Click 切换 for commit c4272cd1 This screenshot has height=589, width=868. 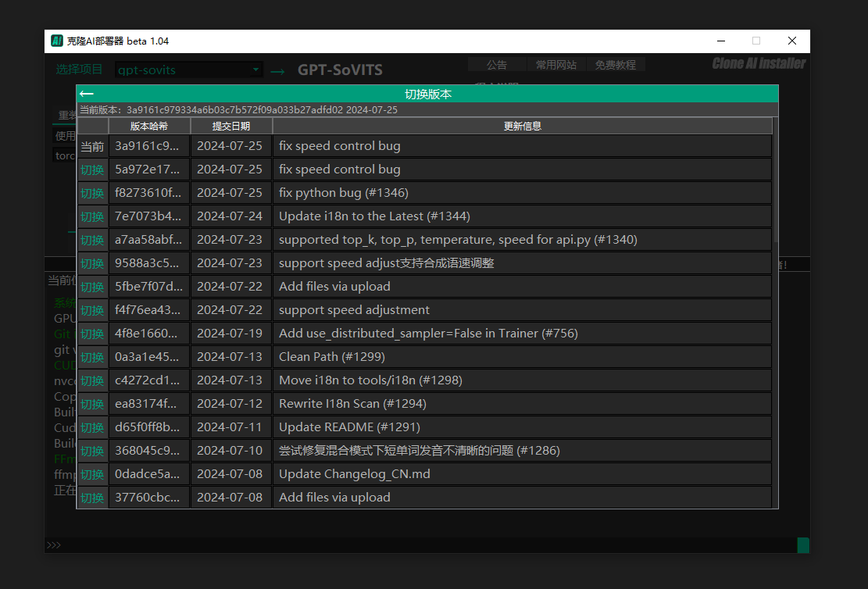(x=92, y=380)
